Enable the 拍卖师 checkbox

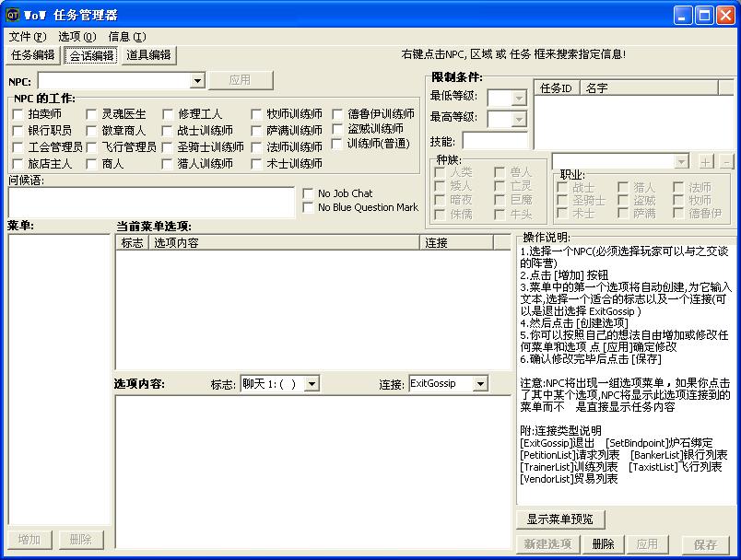tap(18, 114)
